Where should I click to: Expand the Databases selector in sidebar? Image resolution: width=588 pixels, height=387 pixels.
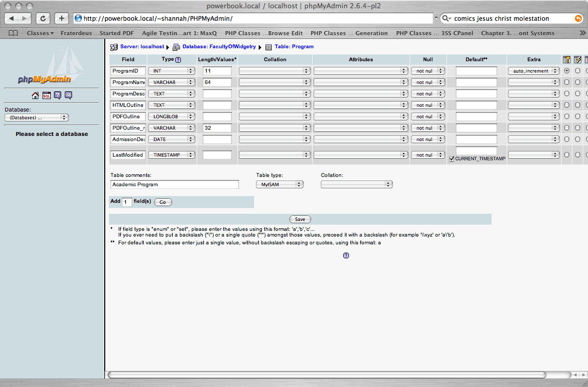tap(36, 118)
